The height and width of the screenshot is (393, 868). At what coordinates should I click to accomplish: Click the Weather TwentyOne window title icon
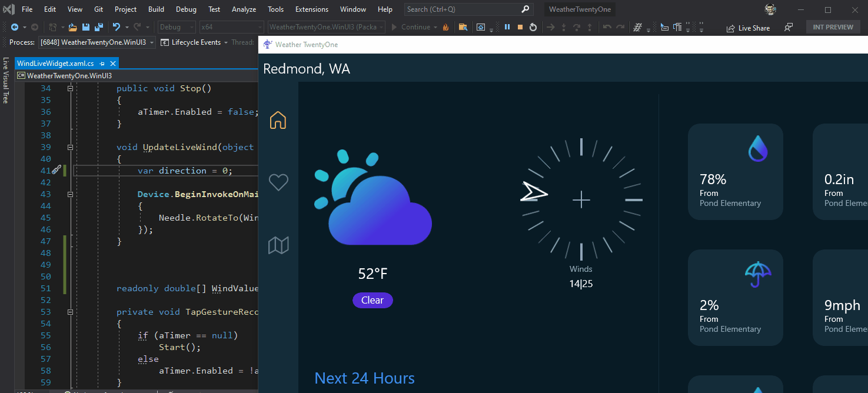(x=268, y=44)
